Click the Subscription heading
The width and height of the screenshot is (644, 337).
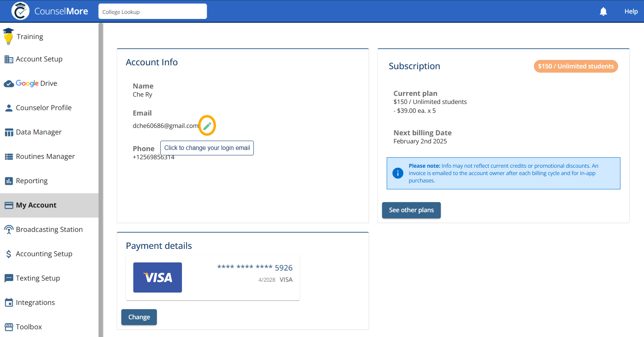pyautogui.click(x=414, y=66)
